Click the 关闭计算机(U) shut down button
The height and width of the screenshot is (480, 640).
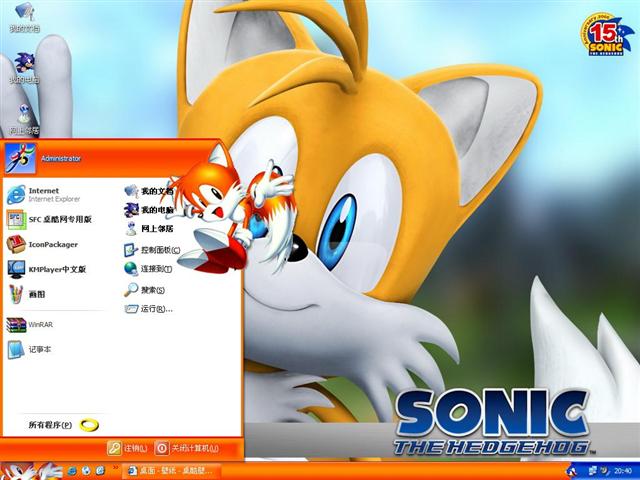tap(187, 448)
